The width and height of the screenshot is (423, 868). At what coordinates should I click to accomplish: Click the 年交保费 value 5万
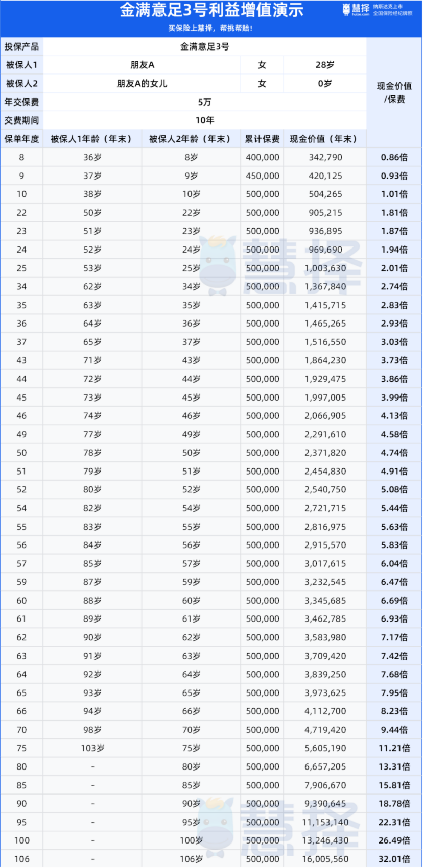(x=204, y=102)
